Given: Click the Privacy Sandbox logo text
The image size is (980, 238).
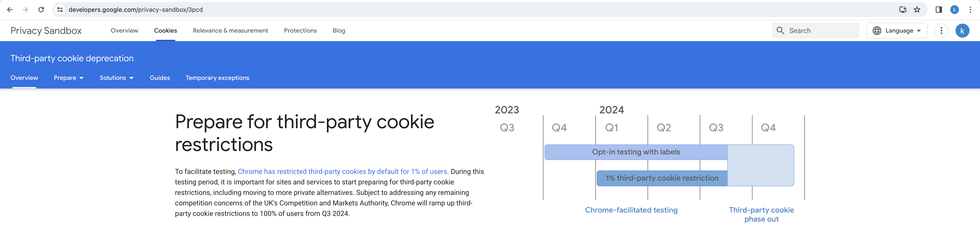Looking at the screenshot, I should 46,30.
